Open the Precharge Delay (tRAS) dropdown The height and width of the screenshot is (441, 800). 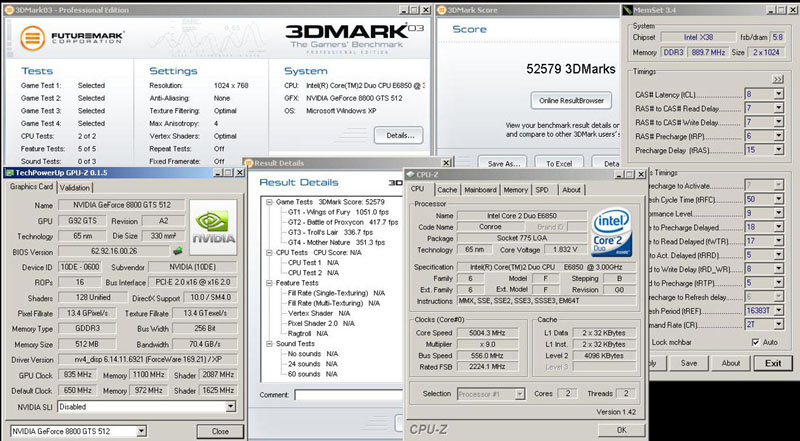point(779,150)
